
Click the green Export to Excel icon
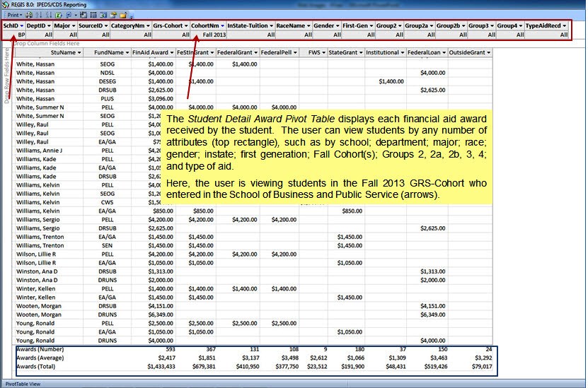[59, 15]
